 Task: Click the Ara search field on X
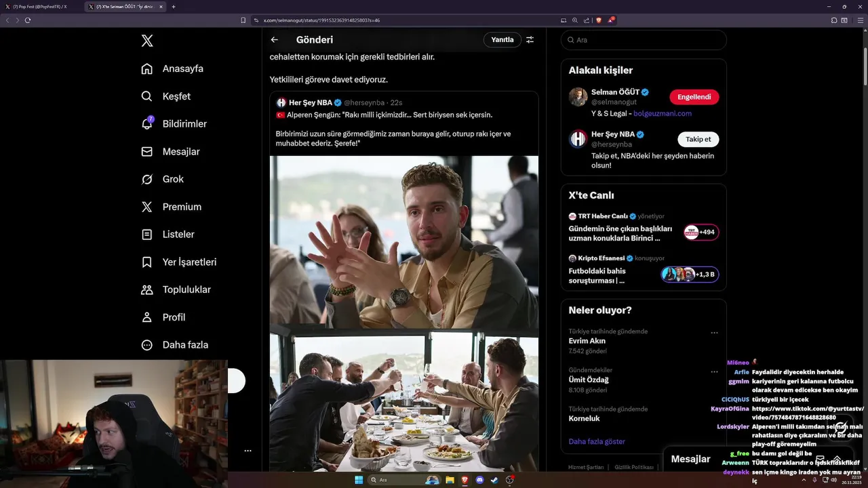(644, 40)
